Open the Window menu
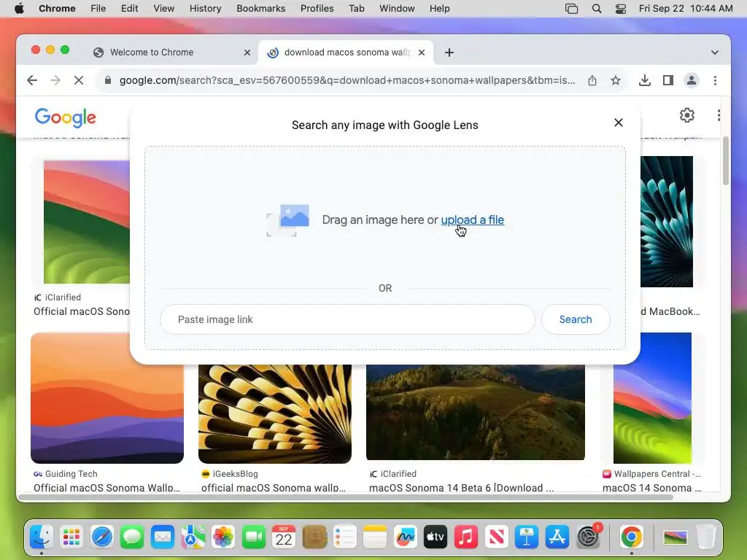 pyautogui.click(x=397, y=9)
